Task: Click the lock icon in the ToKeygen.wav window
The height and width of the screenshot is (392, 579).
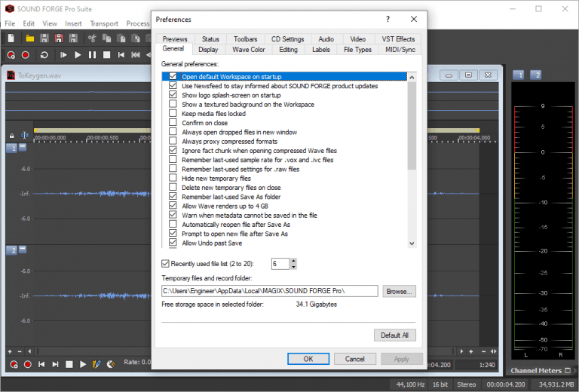Action: pyautogui.click(x=12, y=136)
